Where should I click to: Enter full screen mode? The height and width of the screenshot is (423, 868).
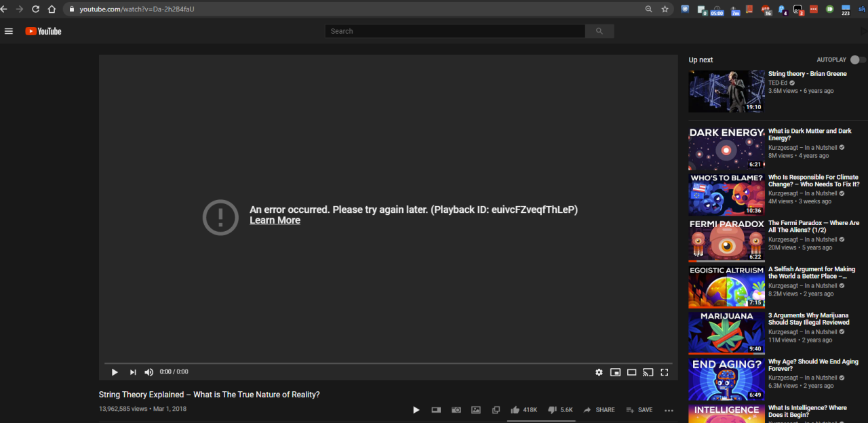(x=665, y=372)
